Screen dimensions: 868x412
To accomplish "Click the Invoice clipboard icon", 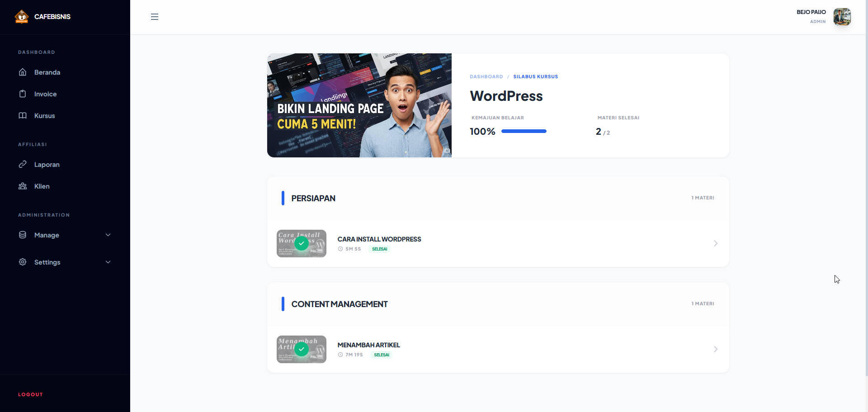I will pos(23,94).
